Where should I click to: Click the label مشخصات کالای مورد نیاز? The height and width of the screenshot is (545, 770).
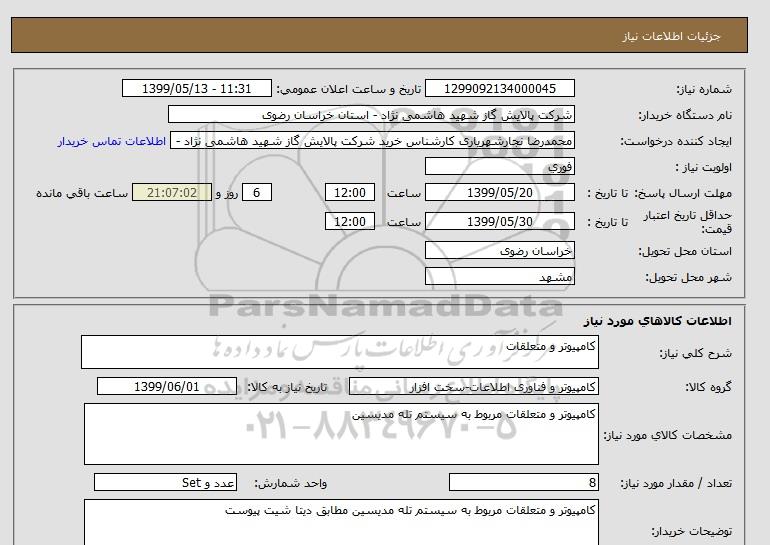click(x=668, y=435)
